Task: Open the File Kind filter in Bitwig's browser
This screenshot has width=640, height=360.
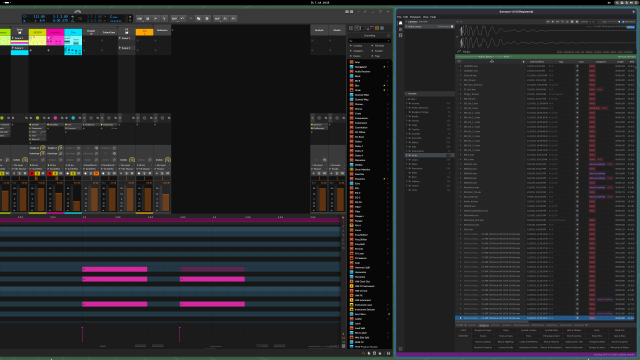Action: click(379, 46)
